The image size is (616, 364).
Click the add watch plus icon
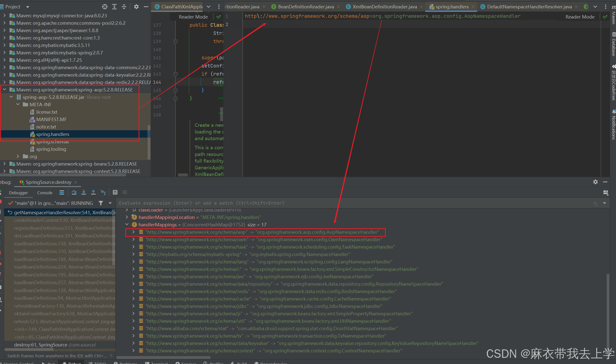point(596,203)
